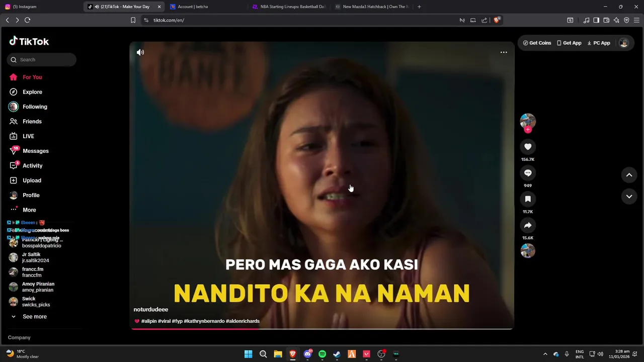The height and width of the screenshot is (362, 644).
Task: Open the Brave Wallet icon
Action: 606,20
